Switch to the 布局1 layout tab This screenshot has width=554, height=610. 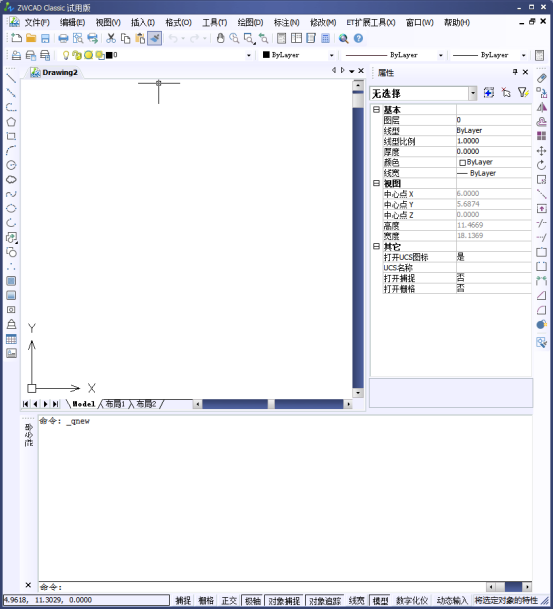point(115,404)
